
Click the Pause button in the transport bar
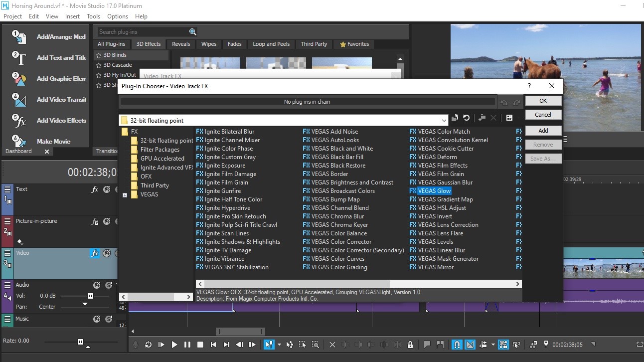187,345
